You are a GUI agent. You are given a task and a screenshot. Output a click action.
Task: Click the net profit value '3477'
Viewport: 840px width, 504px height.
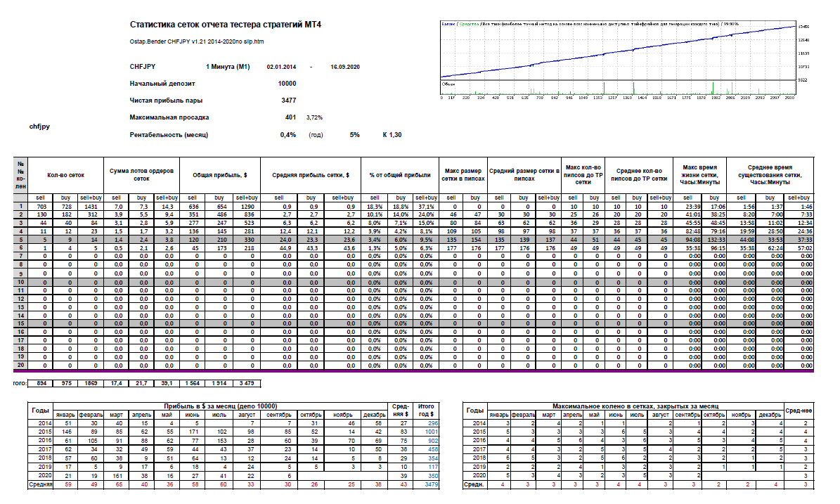pyautogui.click(x=289, y=100)
